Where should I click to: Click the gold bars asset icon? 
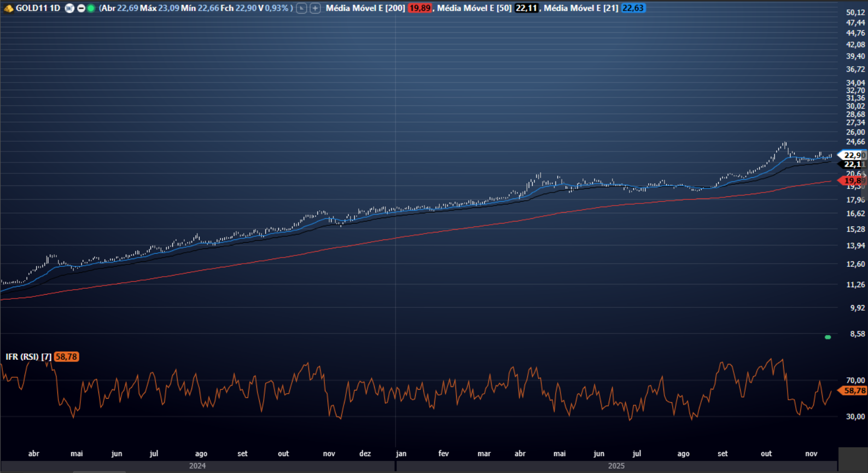tap(8, 8)
